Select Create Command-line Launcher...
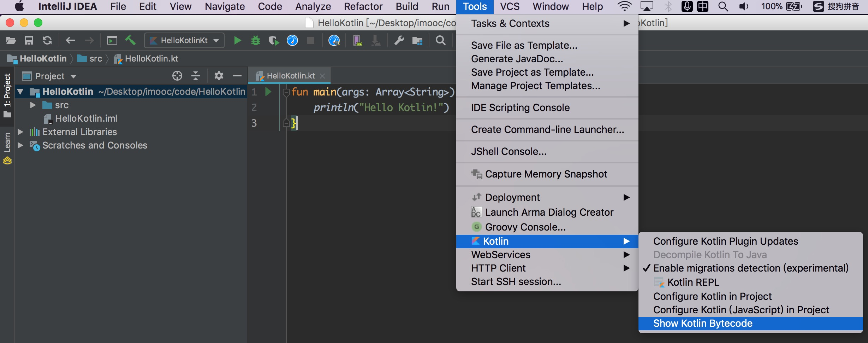 click(x=547, y=129)
